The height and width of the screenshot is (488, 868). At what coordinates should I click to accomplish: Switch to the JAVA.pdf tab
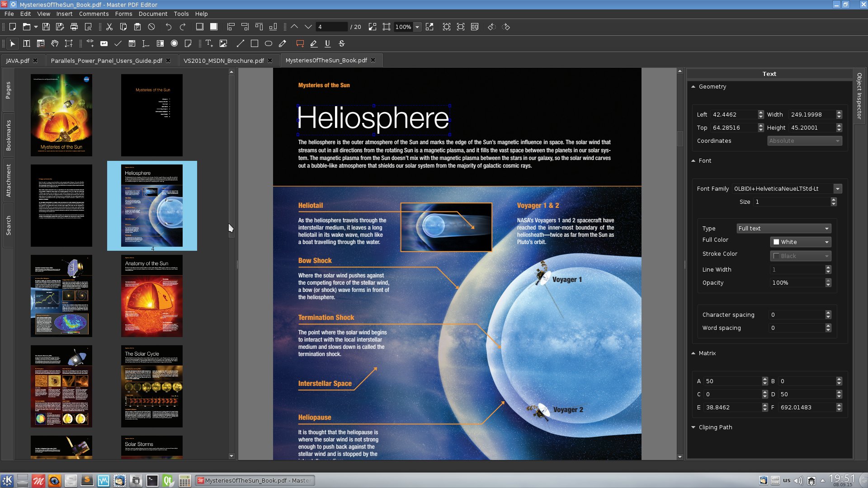(18, 60)
